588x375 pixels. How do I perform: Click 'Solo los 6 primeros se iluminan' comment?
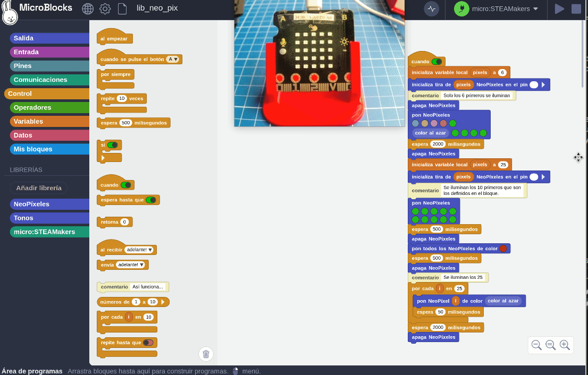coord(477,96)
